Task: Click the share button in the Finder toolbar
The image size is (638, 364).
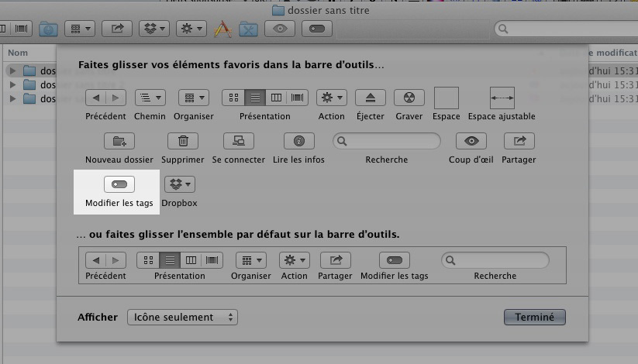Action: [x=117, y=29]
